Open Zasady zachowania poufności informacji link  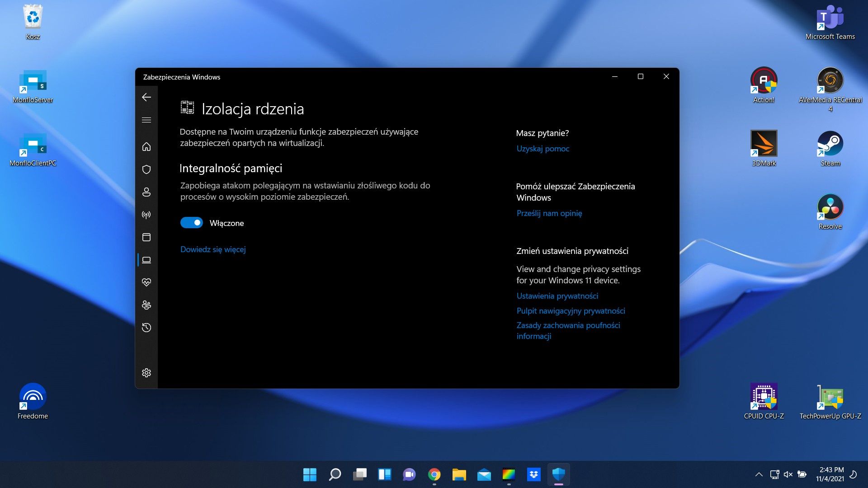[568, 331]
